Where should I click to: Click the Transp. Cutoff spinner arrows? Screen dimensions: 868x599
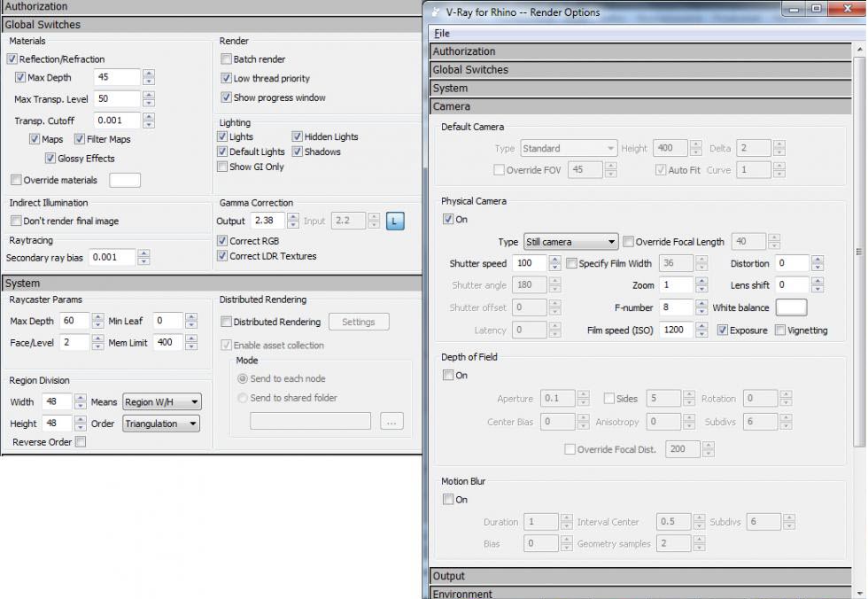point(149,121)
